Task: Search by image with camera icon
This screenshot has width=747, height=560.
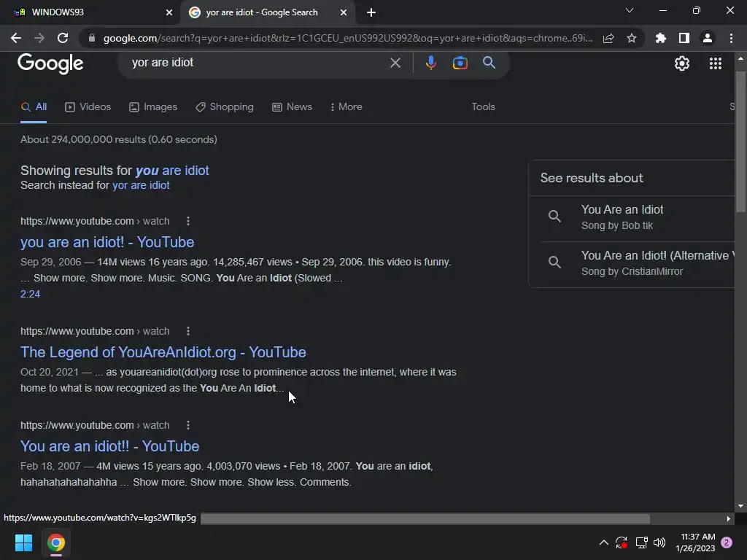Action: click(460, 63)
